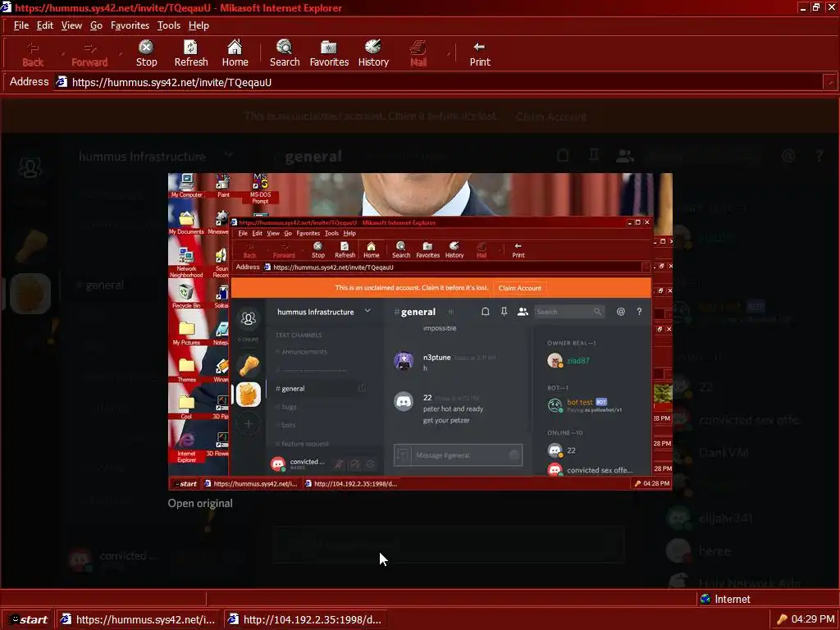Click dimmed member DankVM in member list

[x=724, y=453]
